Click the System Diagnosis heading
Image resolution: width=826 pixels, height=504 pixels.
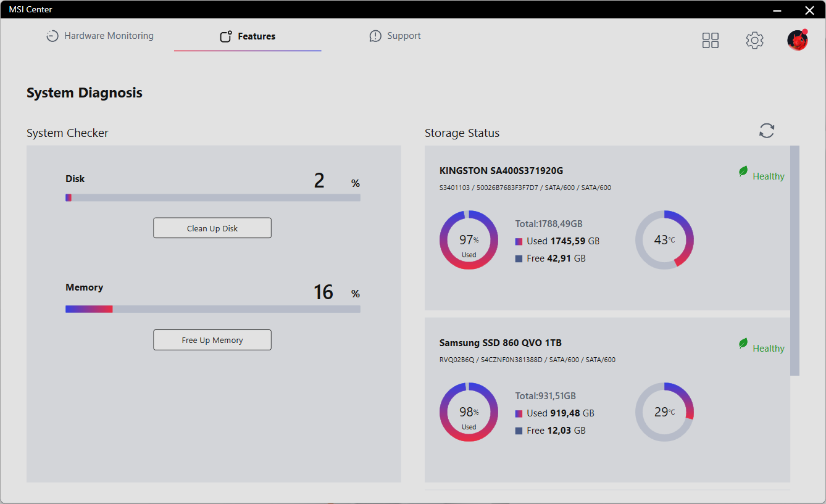point(85,93)
